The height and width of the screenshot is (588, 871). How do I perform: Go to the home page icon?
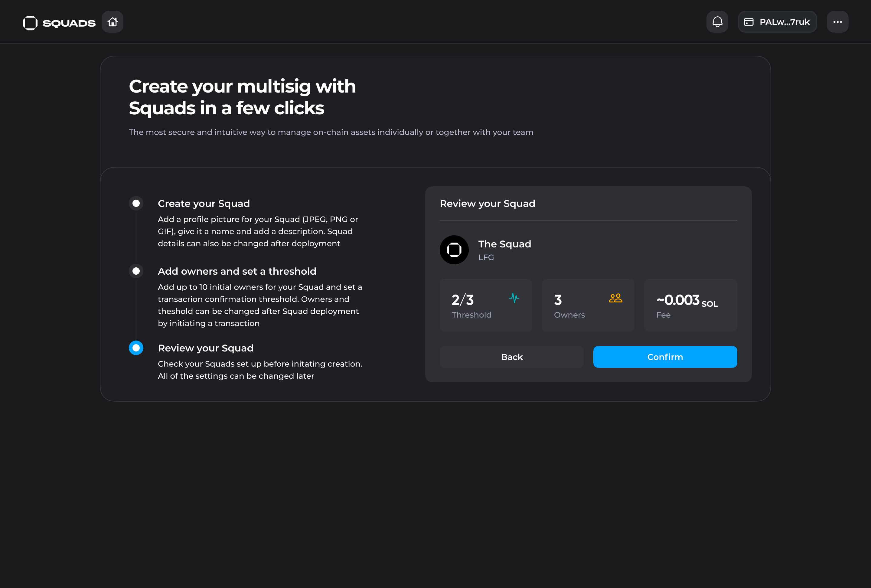(x=113, y=22)
